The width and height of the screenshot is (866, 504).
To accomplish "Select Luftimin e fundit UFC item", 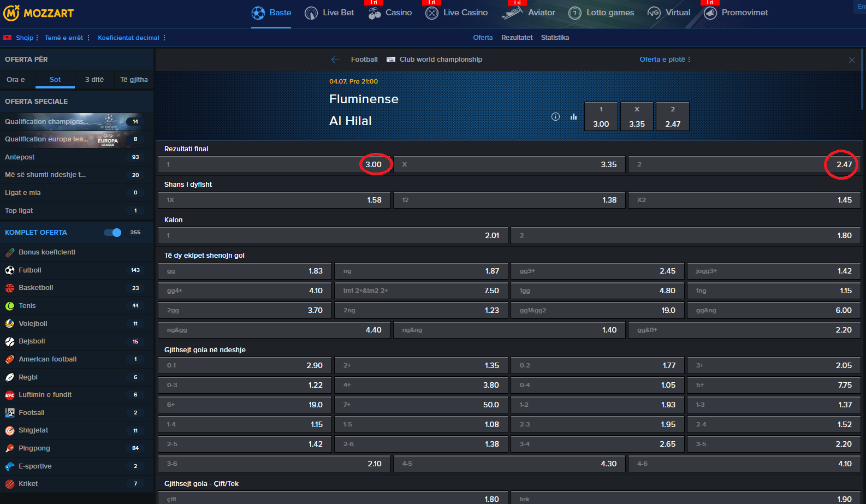I will pyautogui.click(x=76, y=395).
